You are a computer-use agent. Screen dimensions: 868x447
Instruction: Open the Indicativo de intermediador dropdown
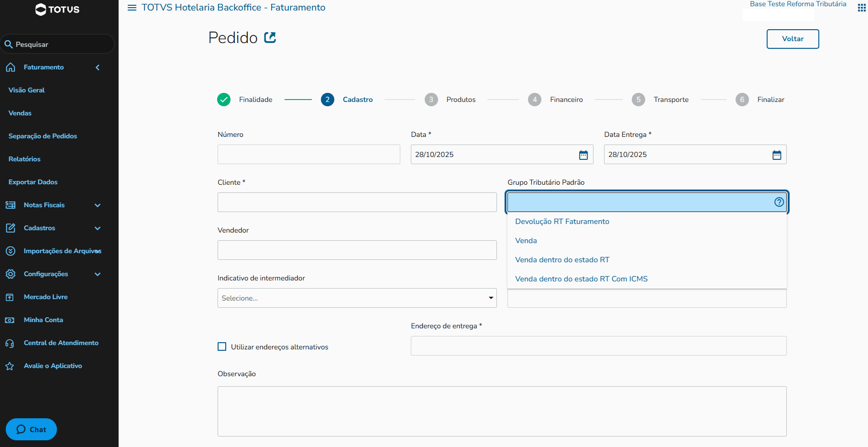coord(357,298)
